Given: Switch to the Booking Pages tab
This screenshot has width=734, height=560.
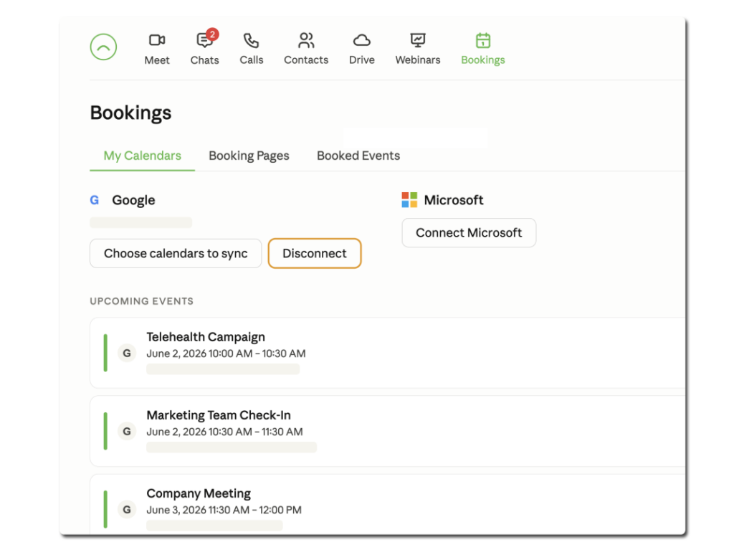Looking at the screenshot, I should coord(249,156).
